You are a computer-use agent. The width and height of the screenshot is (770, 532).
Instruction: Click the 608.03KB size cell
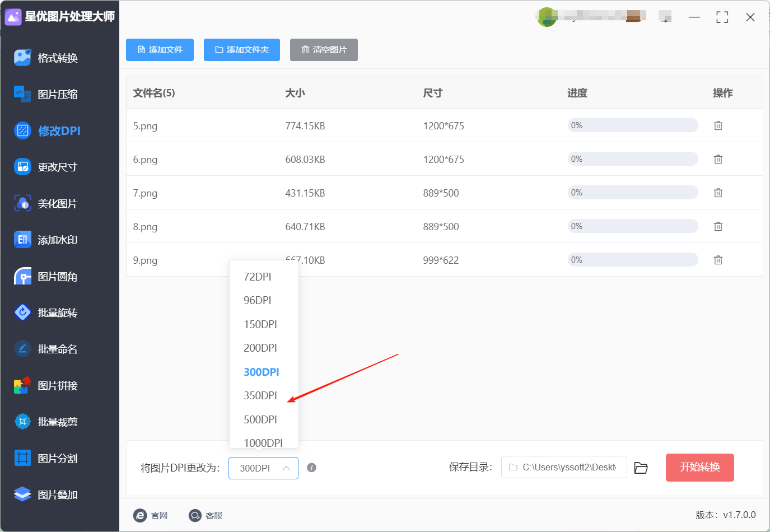point(305,160)
